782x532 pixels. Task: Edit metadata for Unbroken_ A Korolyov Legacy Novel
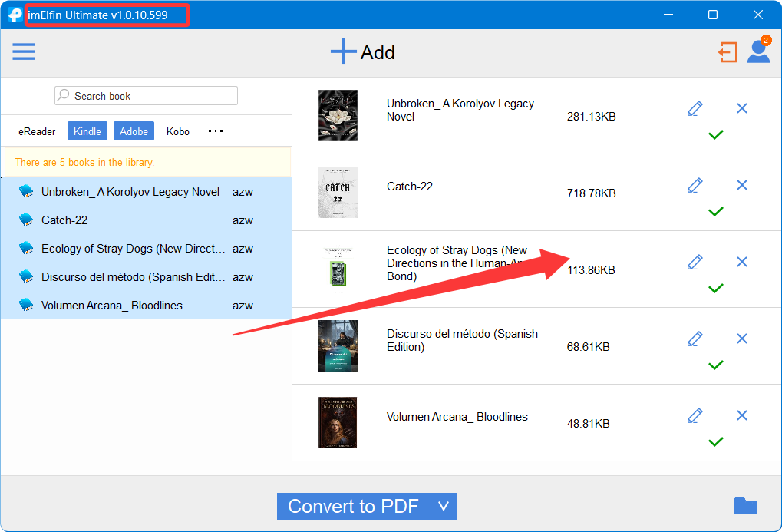[x=695, y=108]
